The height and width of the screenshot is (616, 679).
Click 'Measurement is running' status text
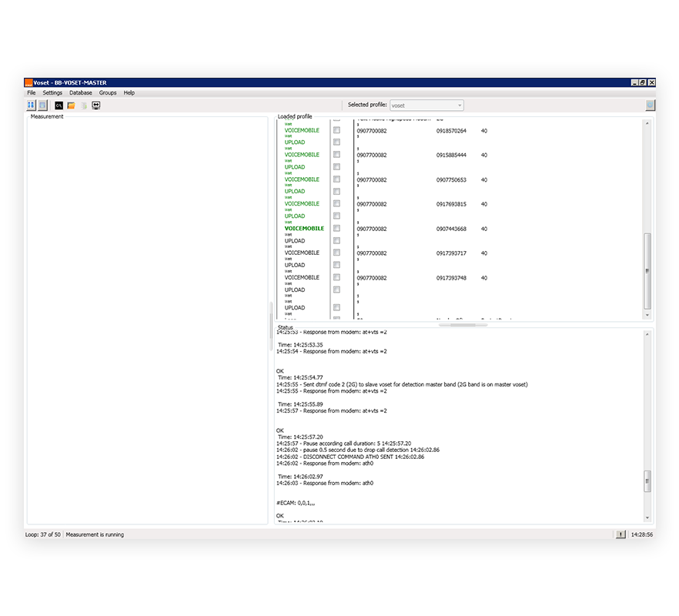pyautogui.click(x=95, y=534)
